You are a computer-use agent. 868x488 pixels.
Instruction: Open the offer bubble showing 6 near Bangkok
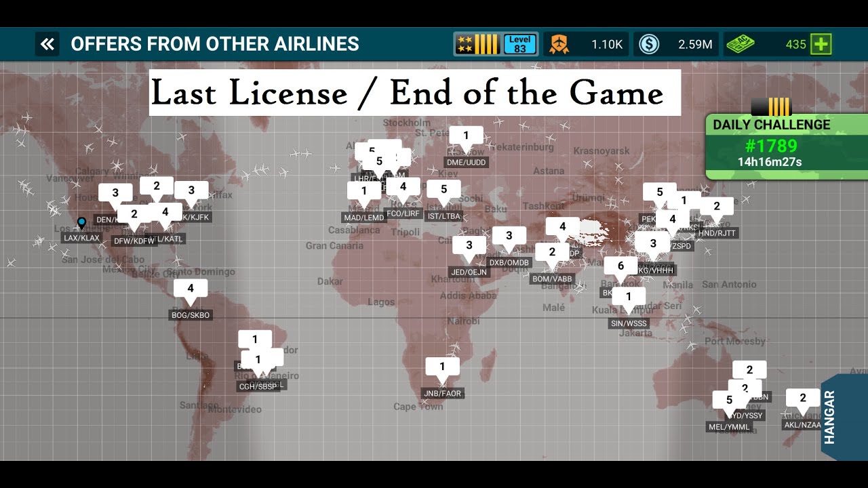(x=620, y=268)
